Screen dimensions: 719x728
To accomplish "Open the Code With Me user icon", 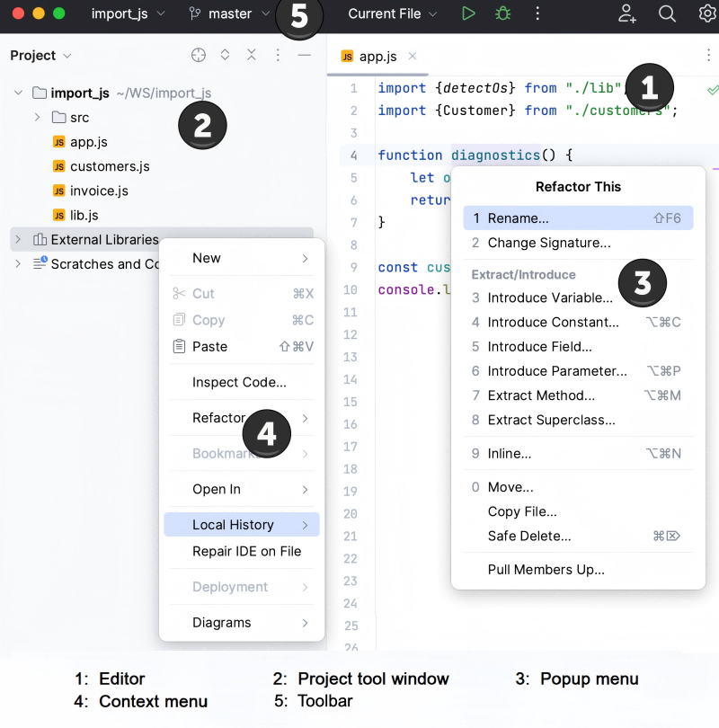I will 626,13.
